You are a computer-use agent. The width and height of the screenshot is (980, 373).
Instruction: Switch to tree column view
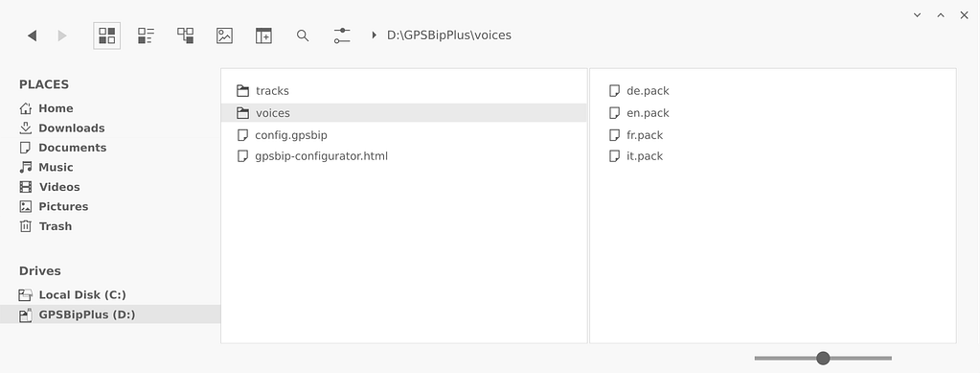[185, 35]
